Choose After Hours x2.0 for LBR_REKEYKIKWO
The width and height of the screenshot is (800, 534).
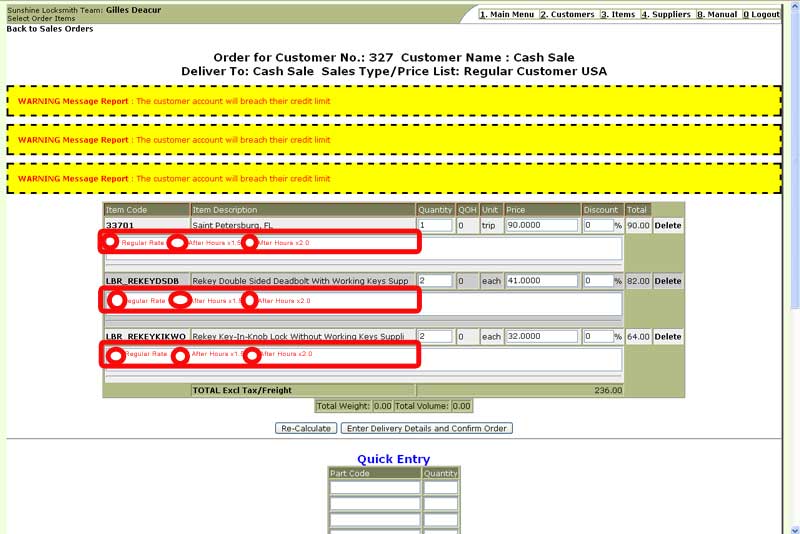(x=252, y=354)
